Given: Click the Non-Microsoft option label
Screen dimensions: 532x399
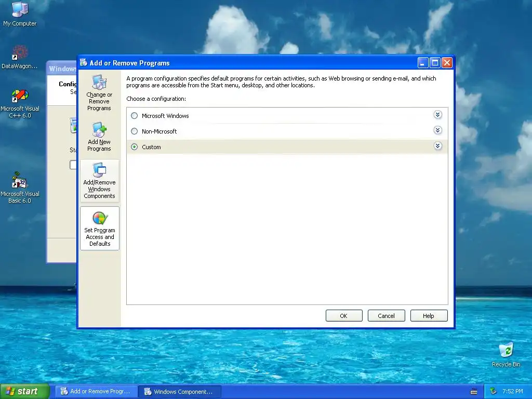Looking at the screenshot, I should coord(159,131).
